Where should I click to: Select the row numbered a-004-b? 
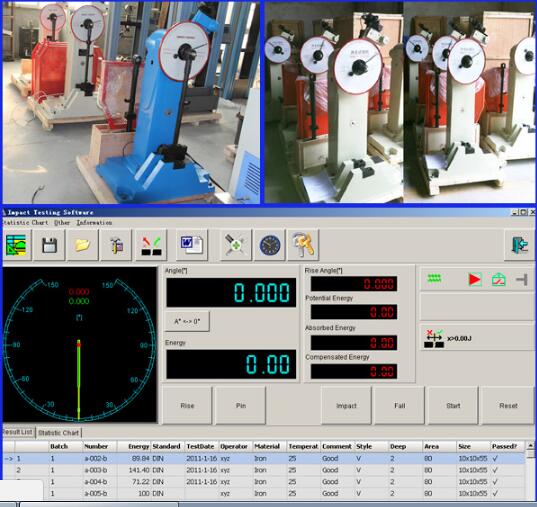(x=264, y=482)
